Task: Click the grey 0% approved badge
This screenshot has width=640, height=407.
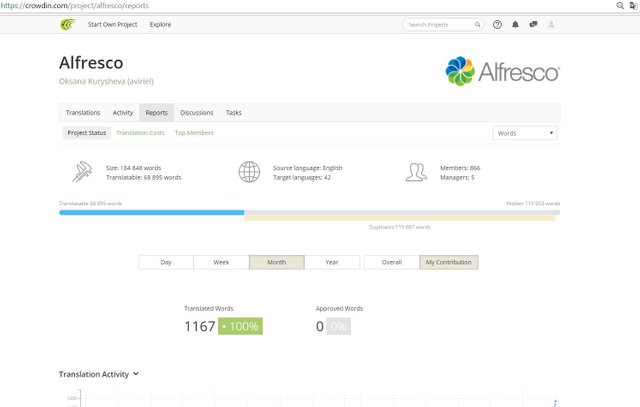Action: coord(338,326)
